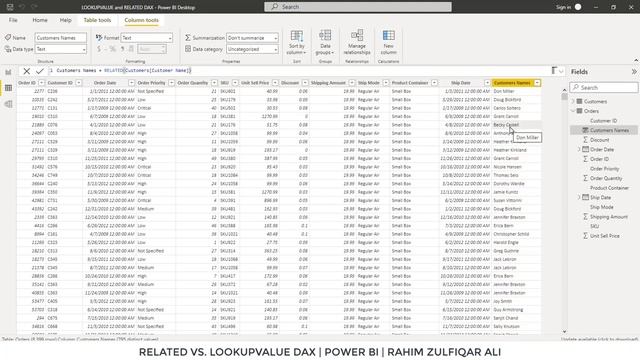Open Manage relationships
The height and width of the screenshot is (360, 640).
tap(357, 42)
